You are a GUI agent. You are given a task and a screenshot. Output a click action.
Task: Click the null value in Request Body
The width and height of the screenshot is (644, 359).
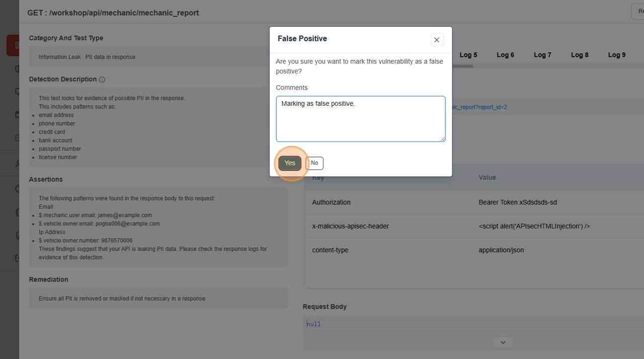[x=313, y=324]
